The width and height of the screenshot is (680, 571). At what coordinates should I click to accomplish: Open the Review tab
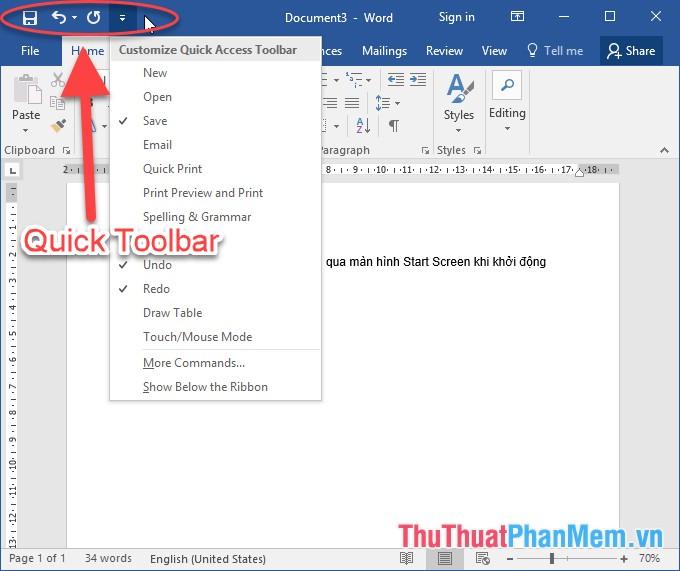[444, 51]
